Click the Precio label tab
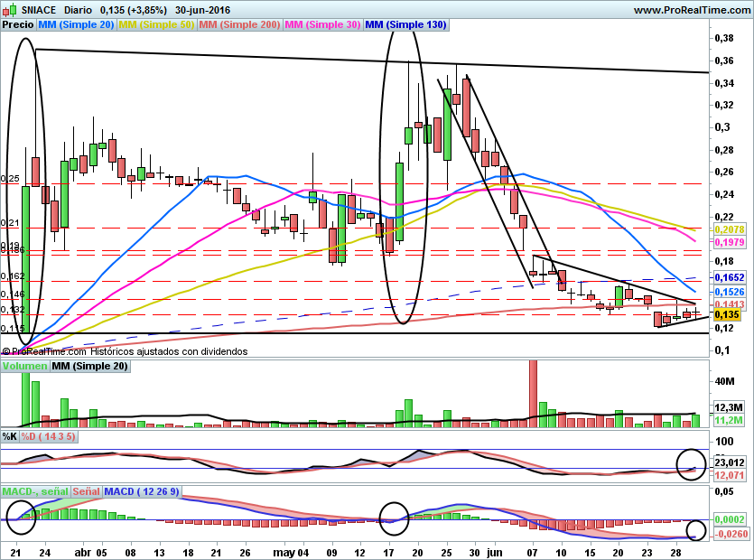The width and height of the screenshot is (754, 560). click(x=18, y=25)
